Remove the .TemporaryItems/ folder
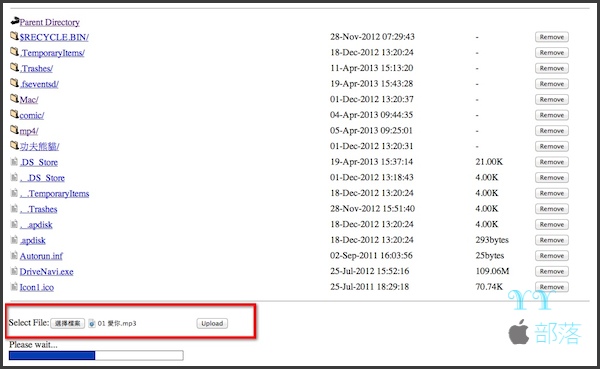 coord(552,53)
